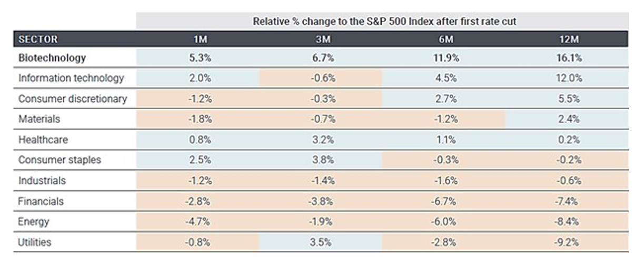
Task: Select the Healthcare row label
Action: tap(43, 140)
